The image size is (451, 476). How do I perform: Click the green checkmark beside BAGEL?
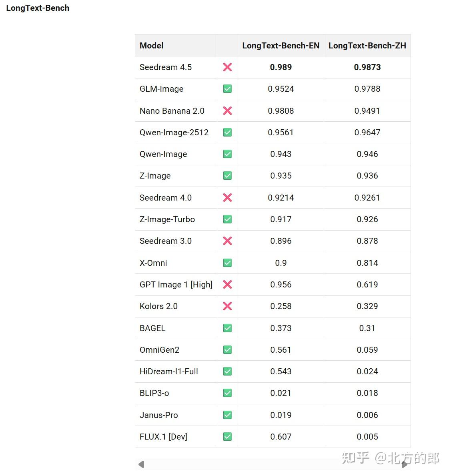227,328
